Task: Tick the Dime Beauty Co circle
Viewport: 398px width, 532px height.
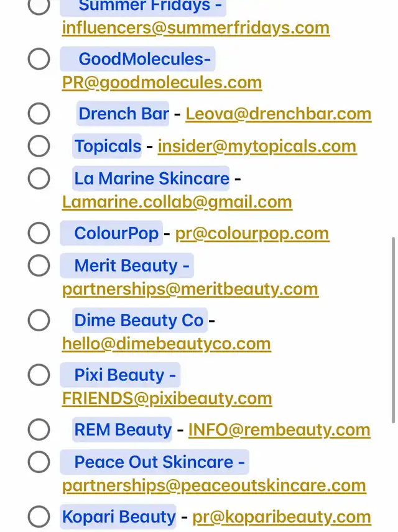Action: click(39, 320)
